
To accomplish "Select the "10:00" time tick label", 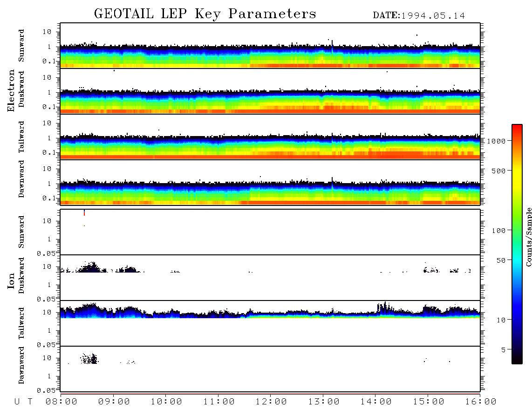I will pyautogui.click(x=166, y=402).
